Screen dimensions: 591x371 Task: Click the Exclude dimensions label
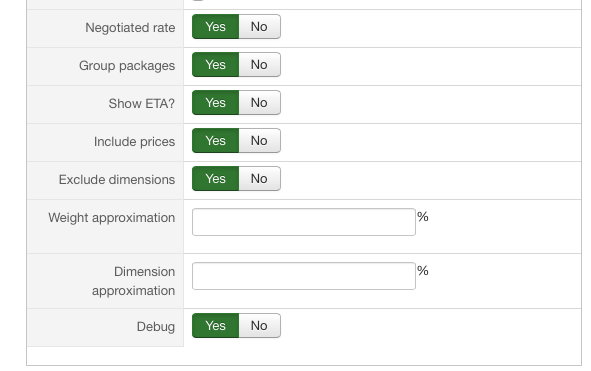click(117, 180)
